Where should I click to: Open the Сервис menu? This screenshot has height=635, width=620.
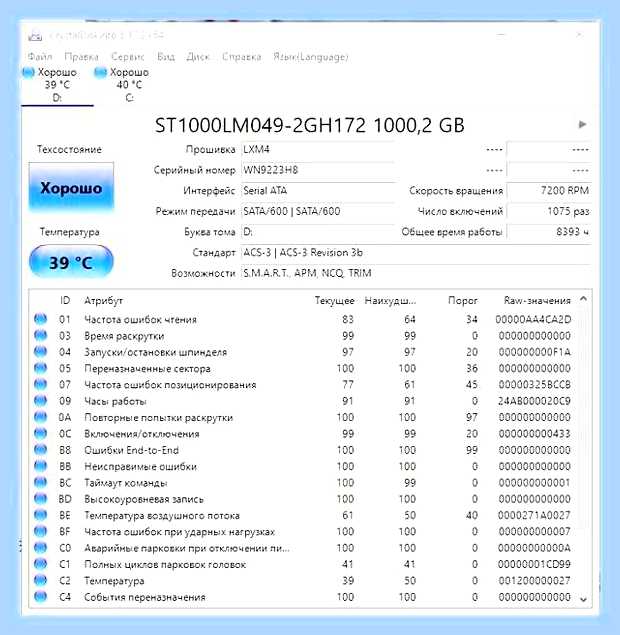[128, 56]
